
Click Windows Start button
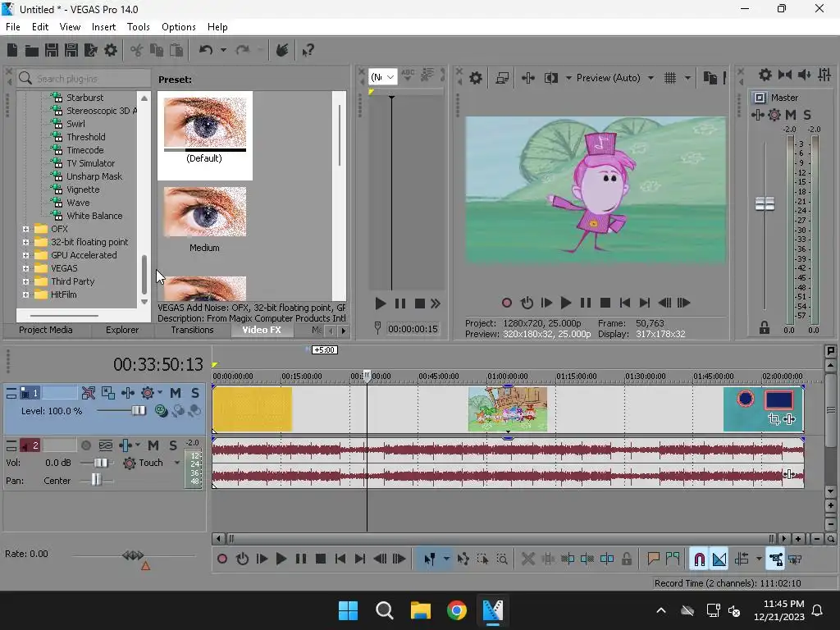[348, 610]
